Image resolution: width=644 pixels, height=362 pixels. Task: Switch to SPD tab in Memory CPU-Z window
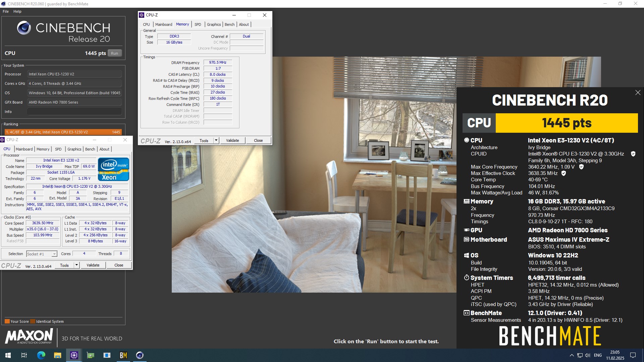[198, 24]
